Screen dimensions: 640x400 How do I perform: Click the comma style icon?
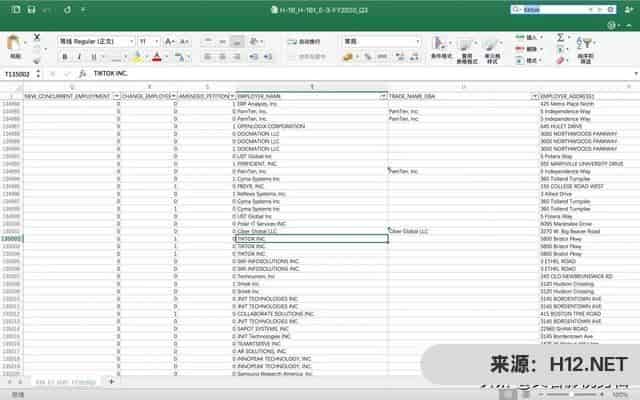click(x=382, y=57)
